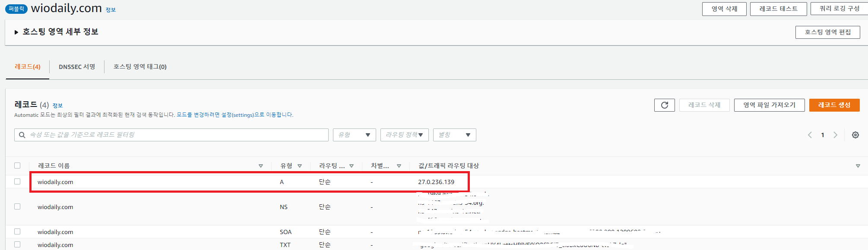Sort by 차별 column arrow
This screenshot has width=868, height=250.
coord(399,166)
